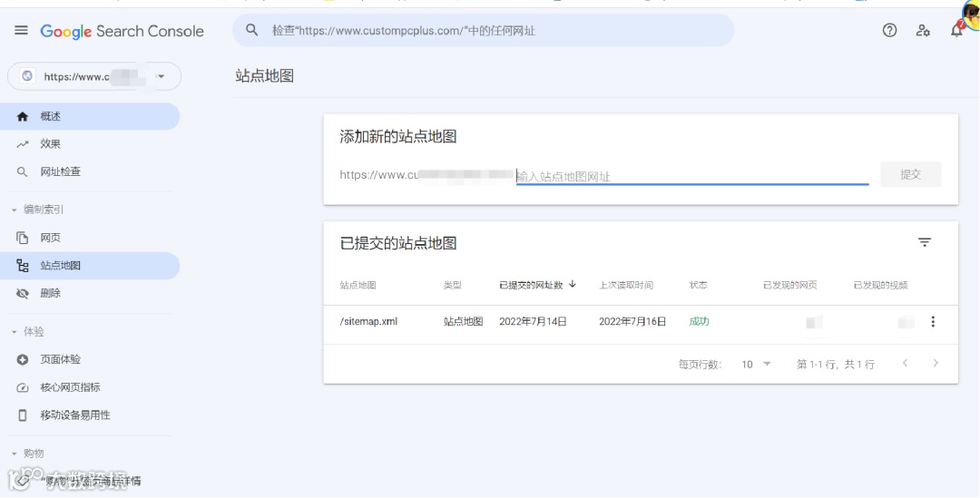
Task: Go to next page of sitemap table
Action: tap(935, 363)
